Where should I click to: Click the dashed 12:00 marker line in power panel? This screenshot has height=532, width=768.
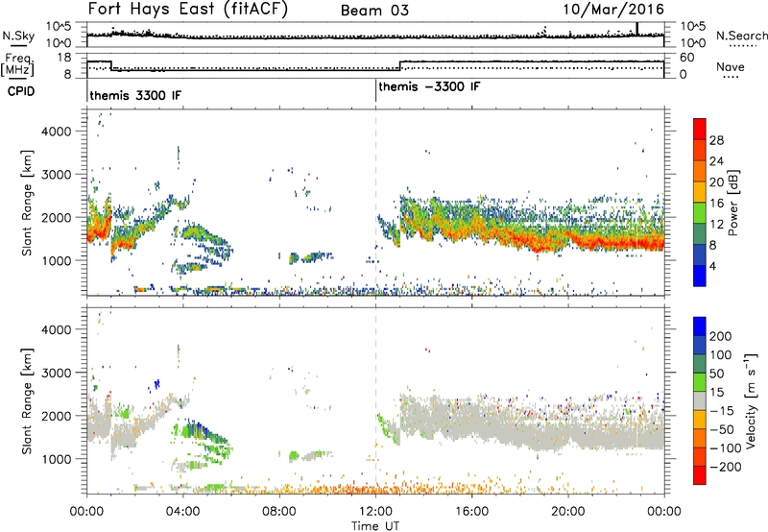[x=375, y=203]
